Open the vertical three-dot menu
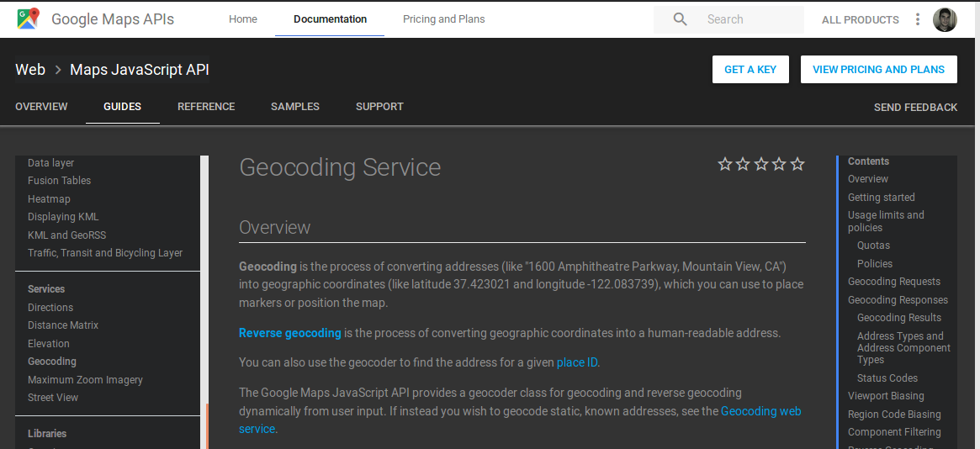Screen dimensions: 980x449 917,19
